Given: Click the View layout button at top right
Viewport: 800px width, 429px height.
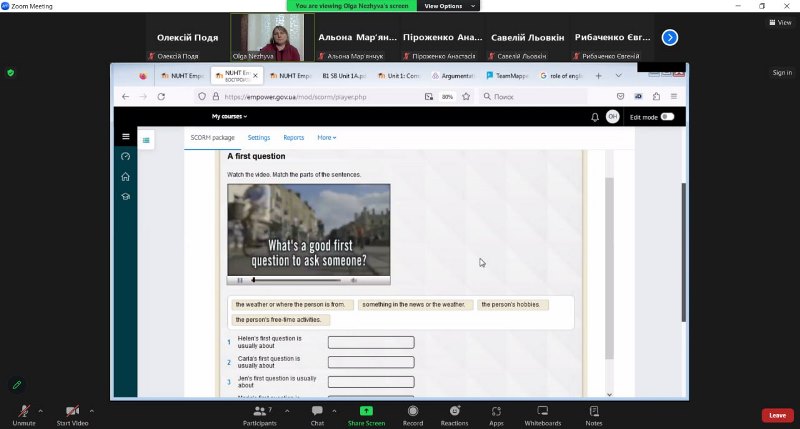Looking at the screenshot, I should [780, 22].
